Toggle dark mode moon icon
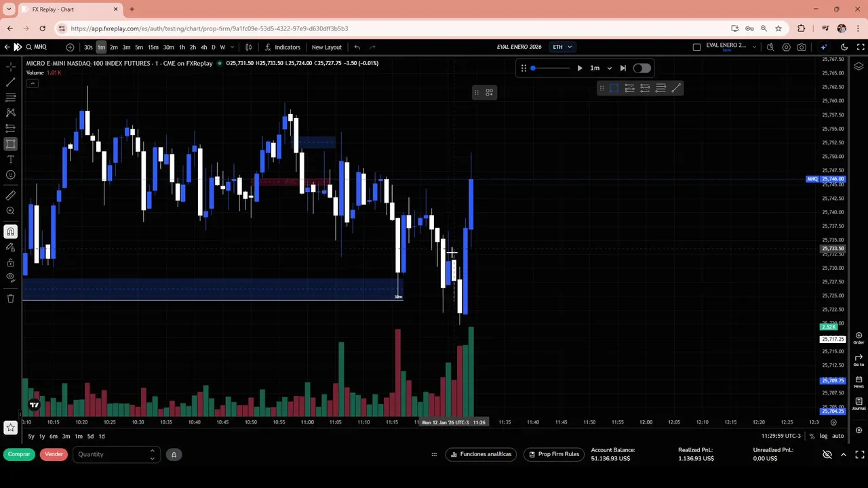The width and height of the screenshot is (868, 488). [844, 47]
